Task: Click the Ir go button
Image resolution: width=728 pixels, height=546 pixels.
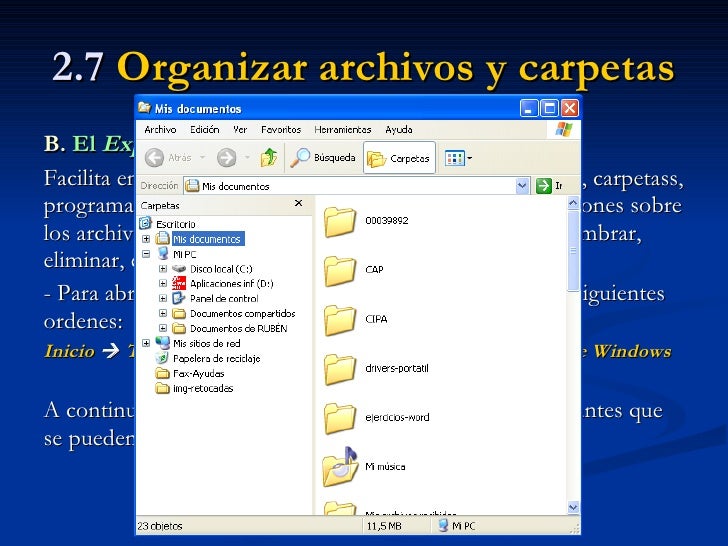Action: (549, 186)
